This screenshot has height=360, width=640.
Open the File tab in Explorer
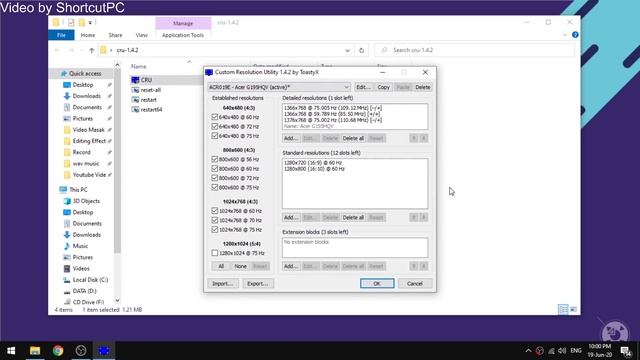61,35
